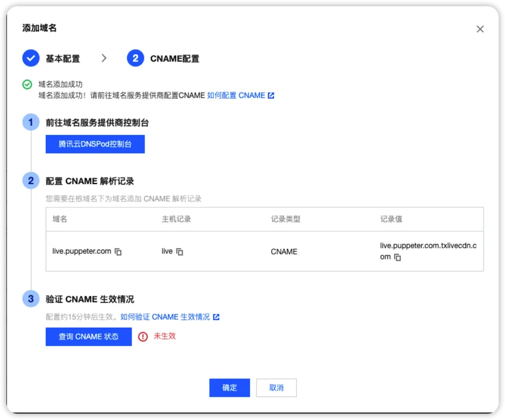The width and height of the screenshot is (505, 420).
Task: Click the chevron between the steps
Action: 103,59
